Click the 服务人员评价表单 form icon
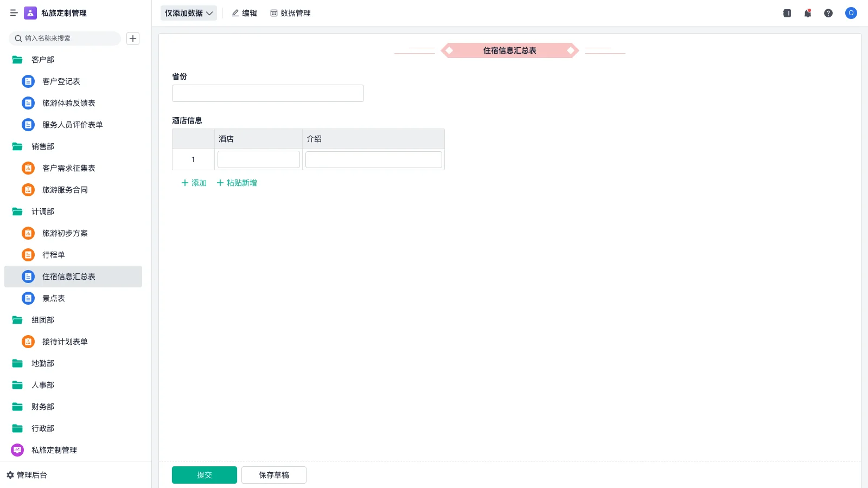Viewport: 868px width, 488px height. point(28,125)
